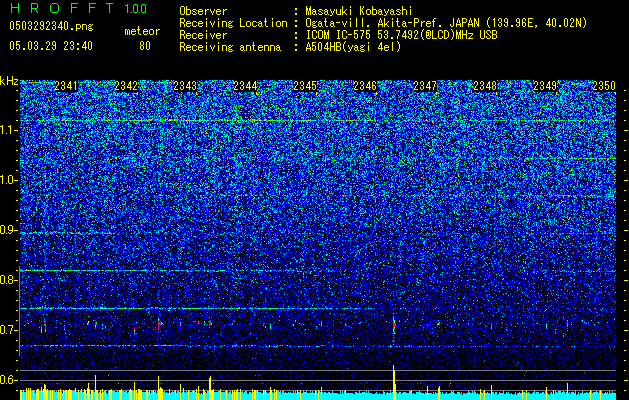629x400 pixels.
Task: Click the A504HB(yagi 4el) antenna text
Action: [x=353, y=47]
